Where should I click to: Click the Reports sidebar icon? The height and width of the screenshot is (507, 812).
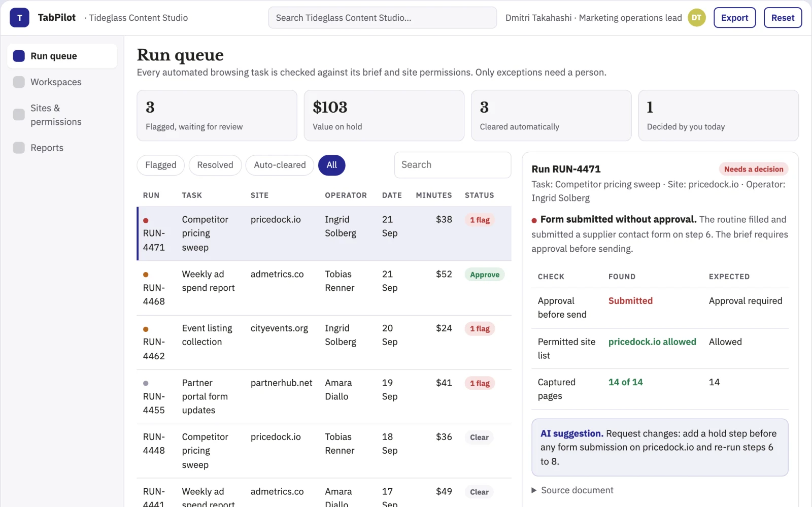19,148
